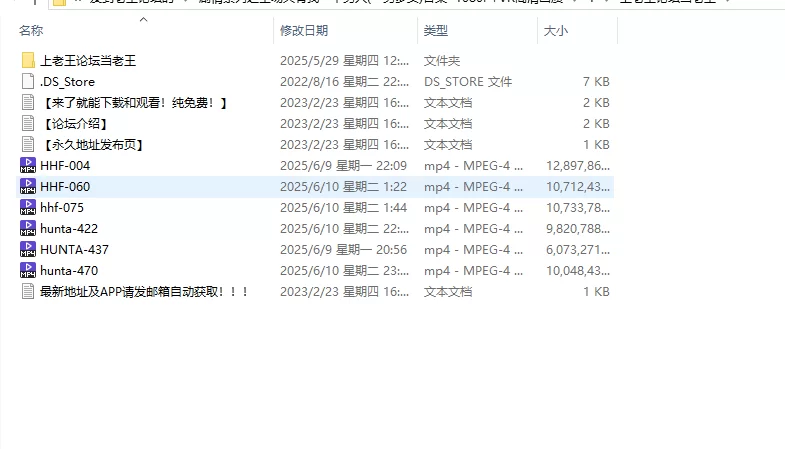
Task: Sort files by the 修改日期 column header
Action: coord(304,31)
